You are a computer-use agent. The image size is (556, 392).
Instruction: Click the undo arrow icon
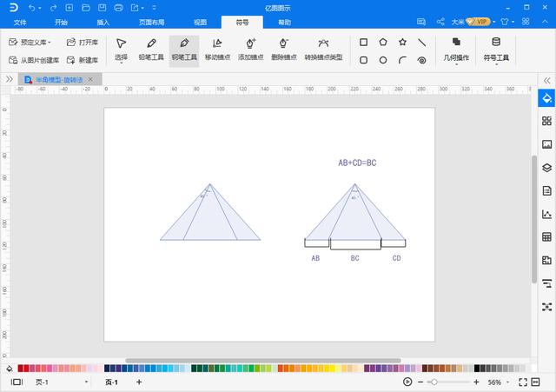[32, 8]
